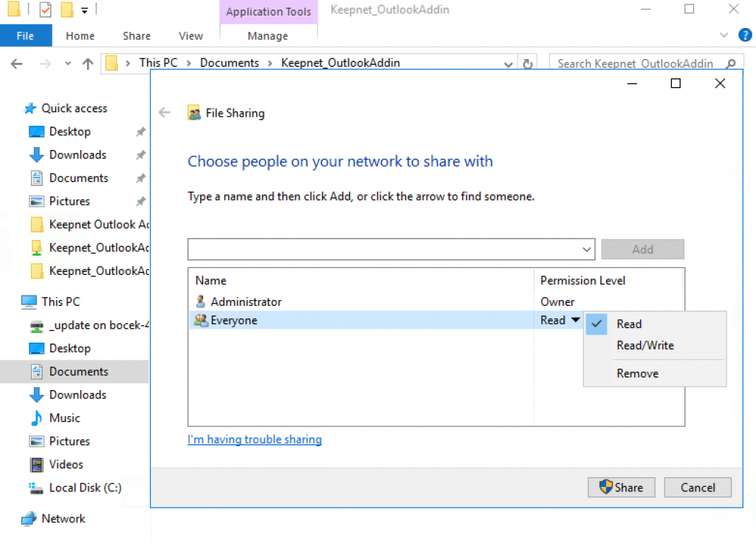Go back in the File Sharing wizard

(165, 113)
